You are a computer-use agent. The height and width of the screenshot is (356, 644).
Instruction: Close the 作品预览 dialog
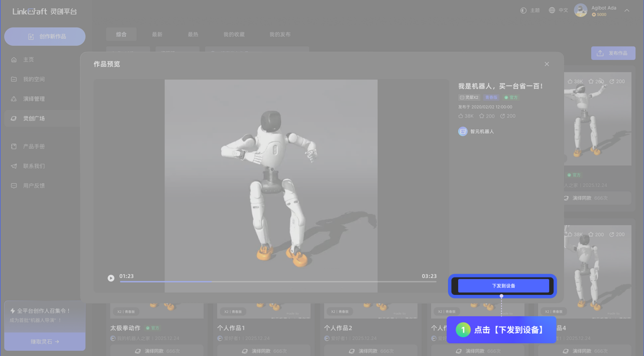pos(547,64)
